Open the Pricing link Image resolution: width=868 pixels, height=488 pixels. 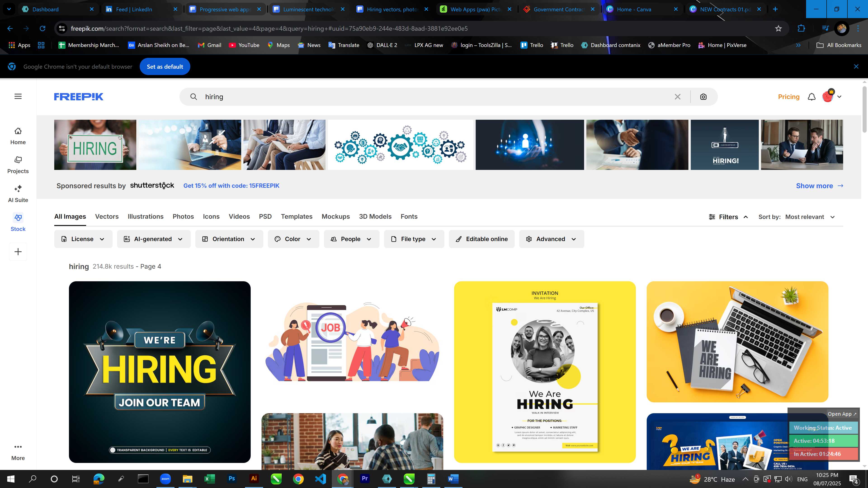788,97
